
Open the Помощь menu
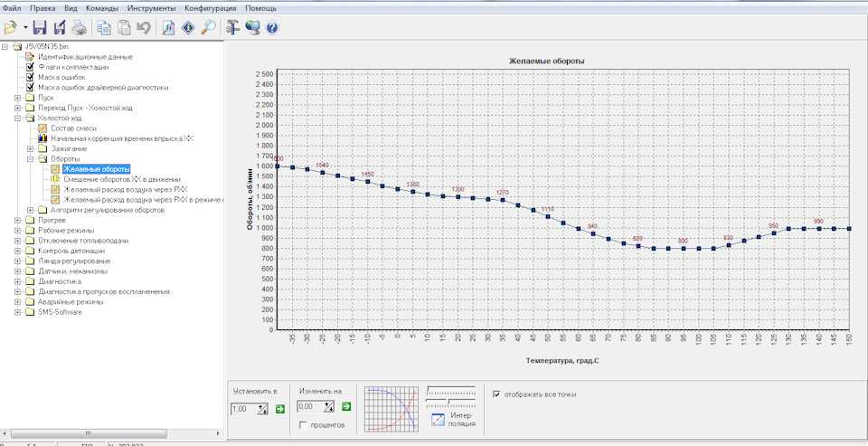click(x=260, y=8)
